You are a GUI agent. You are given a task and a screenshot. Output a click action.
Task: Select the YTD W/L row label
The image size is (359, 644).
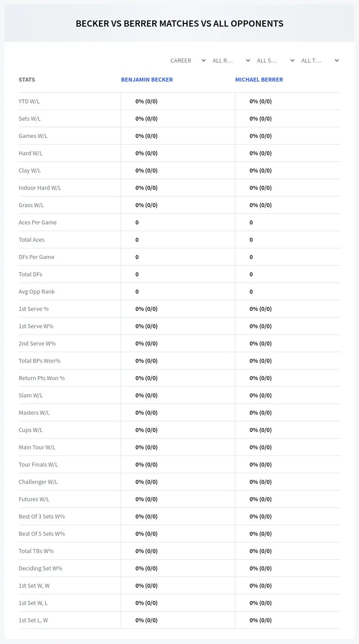coord(29,101)
